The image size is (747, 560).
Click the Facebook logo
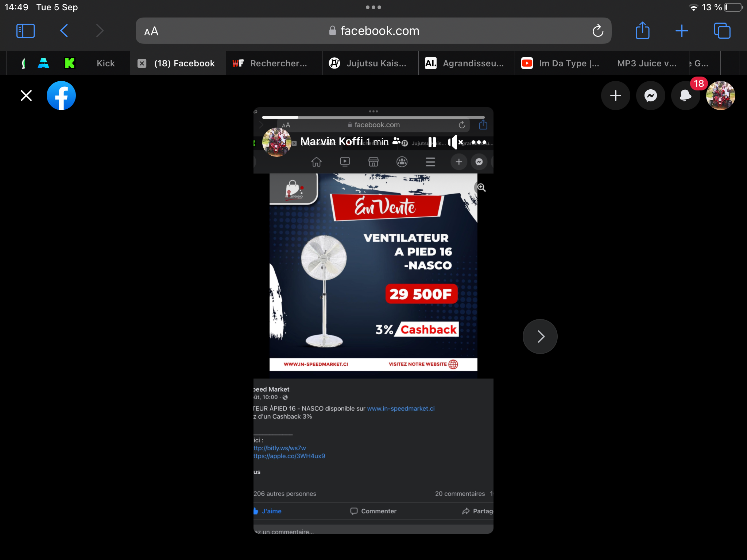click(61, 96)
